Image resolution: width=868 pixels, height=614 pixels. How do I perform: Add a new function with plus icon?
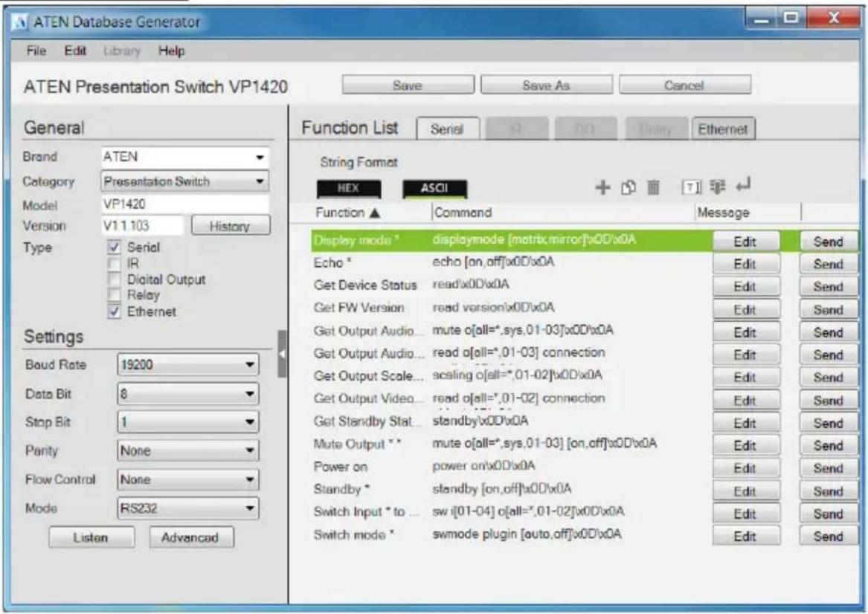pos(602,187)
